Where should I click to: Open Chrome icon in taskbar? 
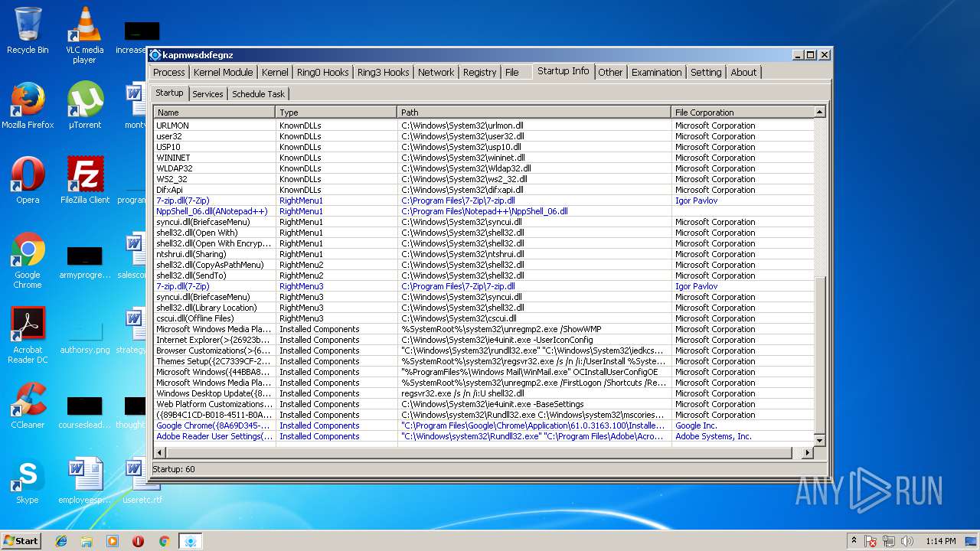164,541
